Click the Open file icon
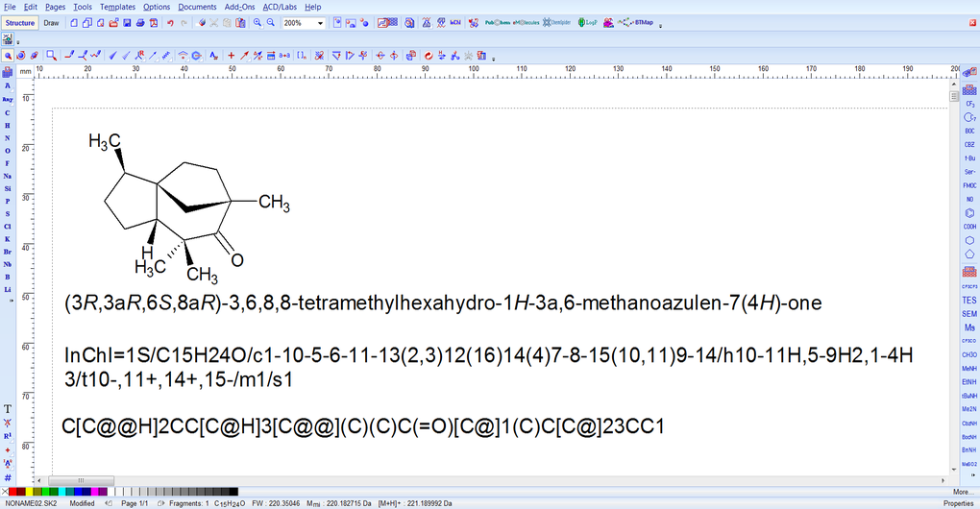The height and width of the screenshot is (509, 980). pos(113,23)
